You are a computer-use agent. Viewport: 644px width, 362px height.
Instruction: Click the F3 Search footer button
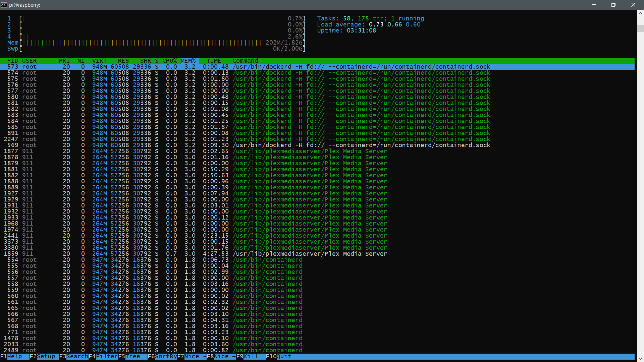74,356
